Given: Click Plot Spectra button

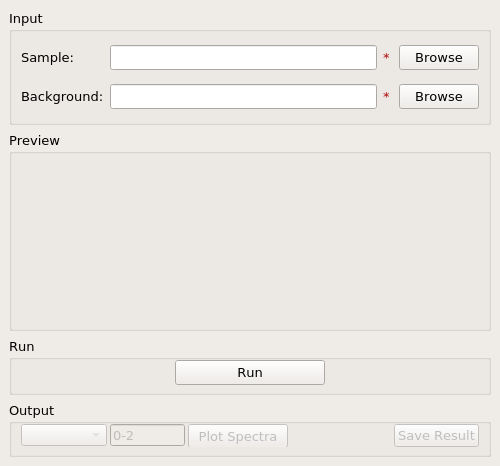Looking at the screenshot, I should 238,436.
